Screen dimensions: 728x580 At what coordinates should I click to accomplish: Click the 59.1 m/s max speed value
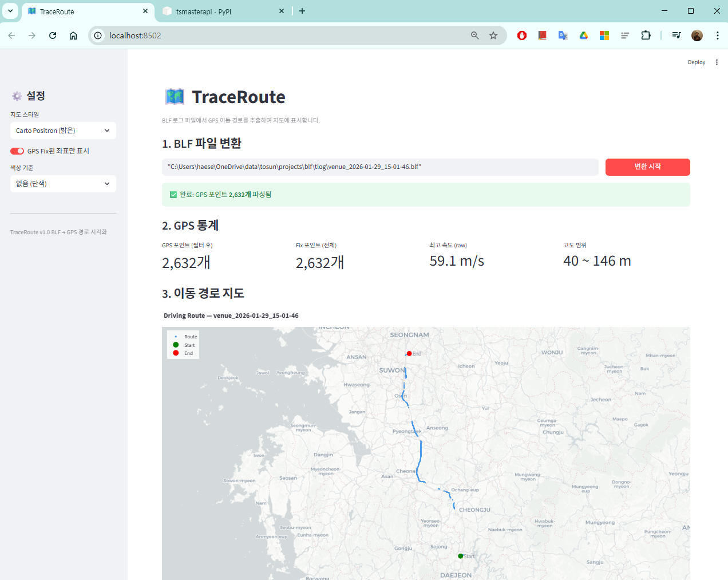coord(457,261)
